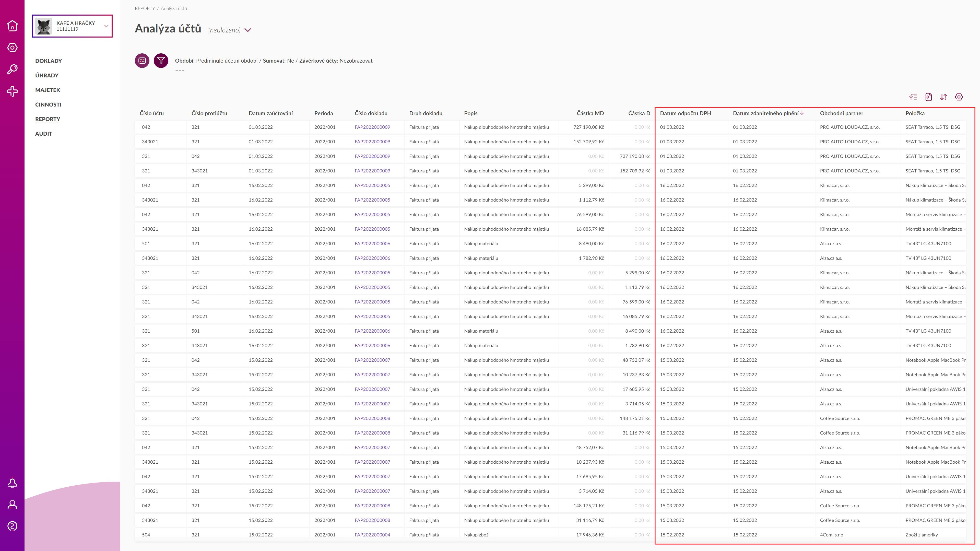The width and height of the screenshot is (980, 551).
Task: Click the search magnifier sidebar icon
Action: (12, 69)
